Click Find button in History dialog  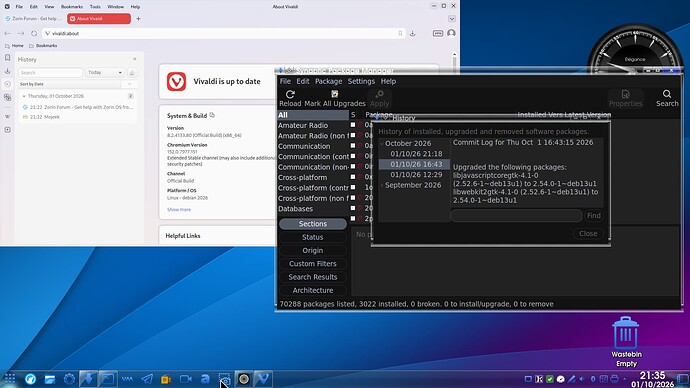click(594, 216)
